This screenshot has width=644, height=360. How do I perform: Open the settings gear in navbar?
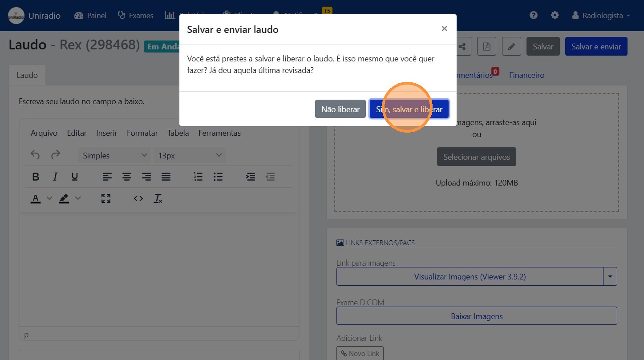click(x=555, y=16)
